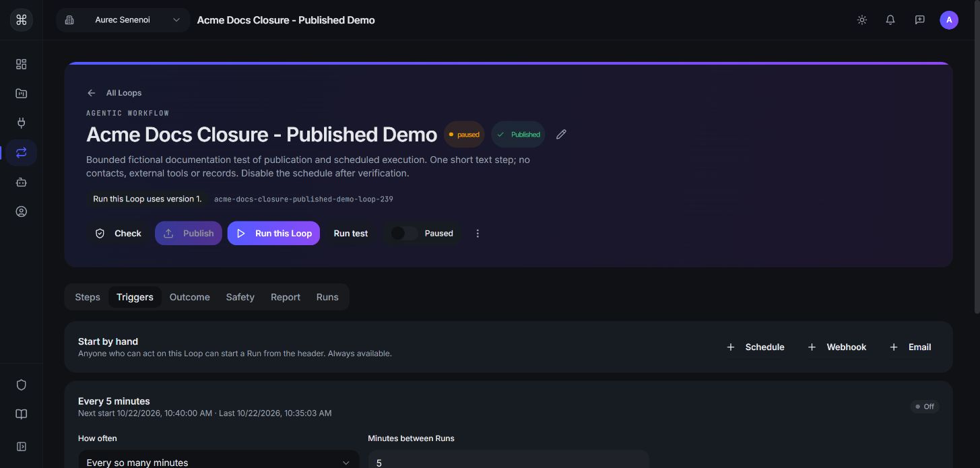Add a Schedule trigger
Viewport: 980px width, 468px height.
[x=755, y=347]
